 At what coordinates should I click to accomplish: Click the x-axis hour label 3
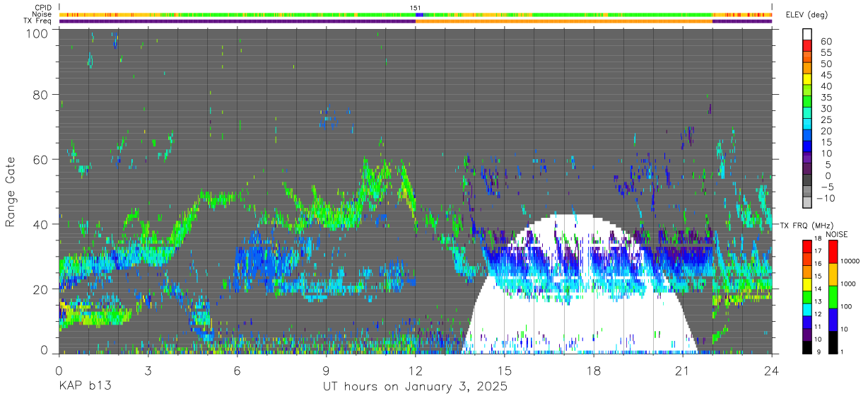(148, 371)
